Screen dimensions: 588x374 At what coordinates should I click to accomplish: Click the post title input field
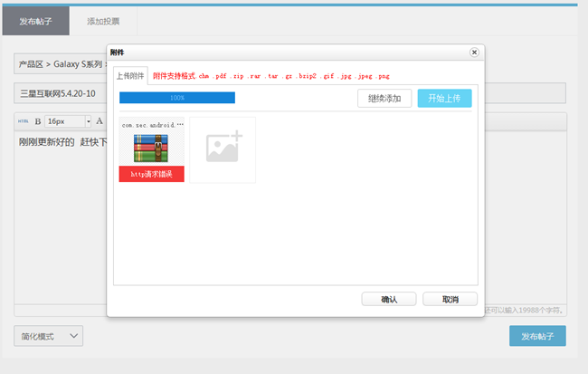click(x=60, y=93)
